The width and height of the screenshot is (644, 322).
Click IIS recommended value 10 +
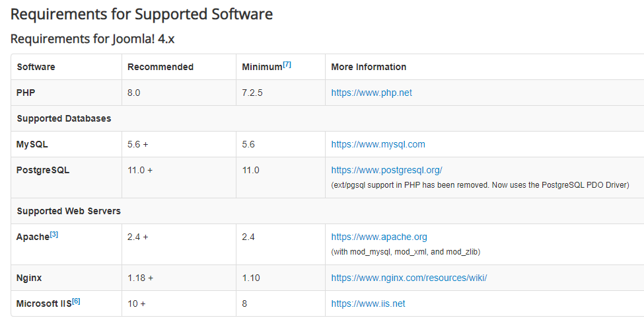click(136, 304)
